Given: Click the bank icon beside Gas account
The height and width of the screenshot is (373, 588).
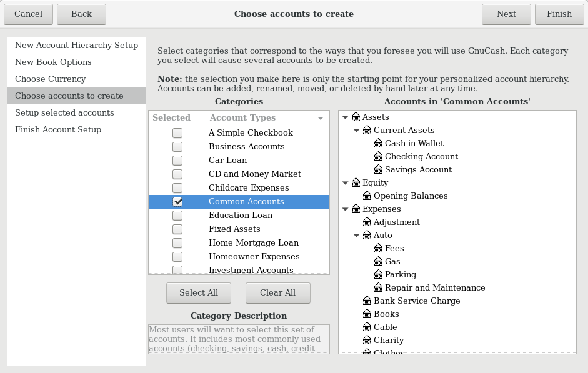Looking at the screenshot, I should click(x=378, y=261).
